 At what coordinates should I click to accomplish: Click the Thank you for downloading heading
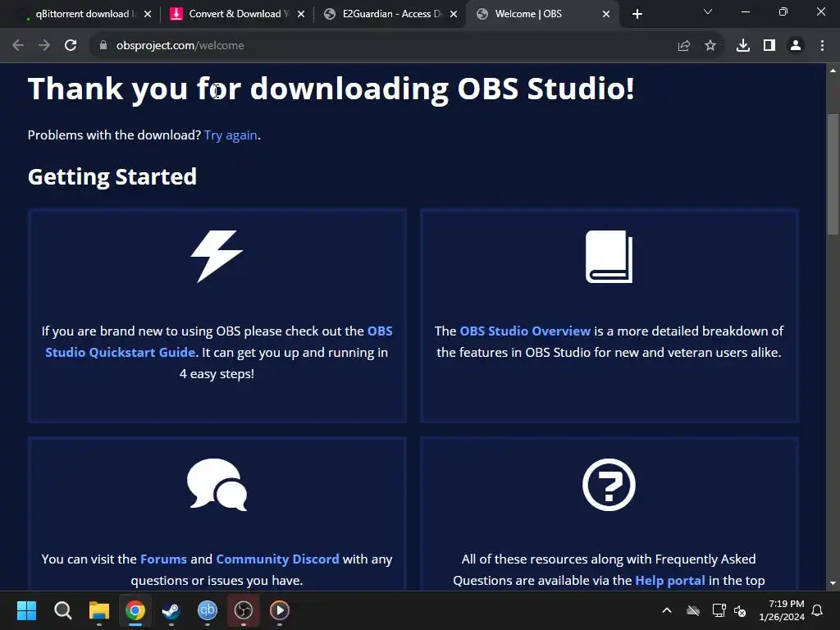pyautogui.click(x=331, y=89)
